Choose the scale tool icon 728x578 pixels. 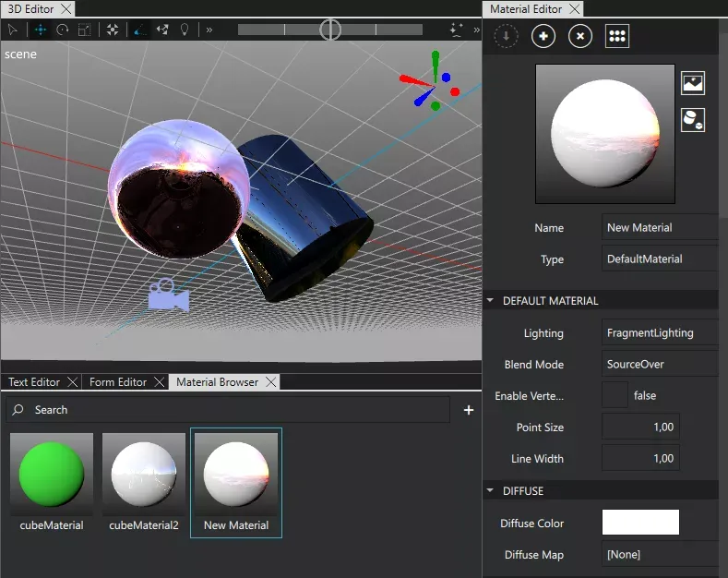pos(85,30)
